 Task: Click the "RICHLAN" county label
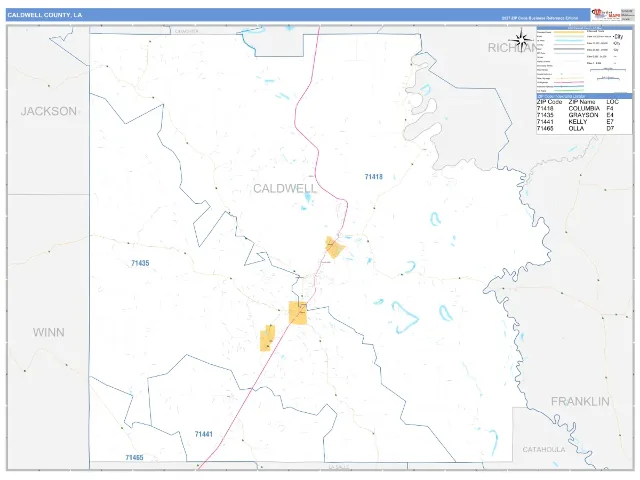512,48
